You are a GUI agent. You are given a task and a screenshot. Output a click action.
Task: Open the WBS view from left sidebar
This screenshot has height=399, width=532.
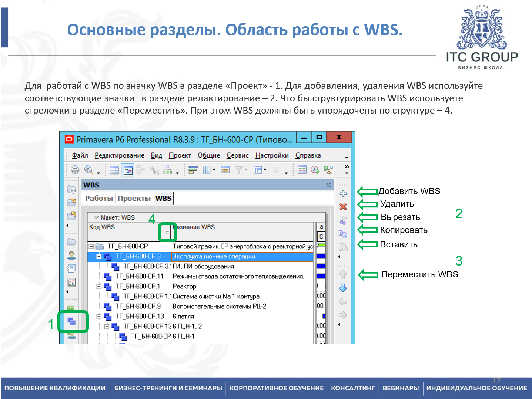point(71,321)
